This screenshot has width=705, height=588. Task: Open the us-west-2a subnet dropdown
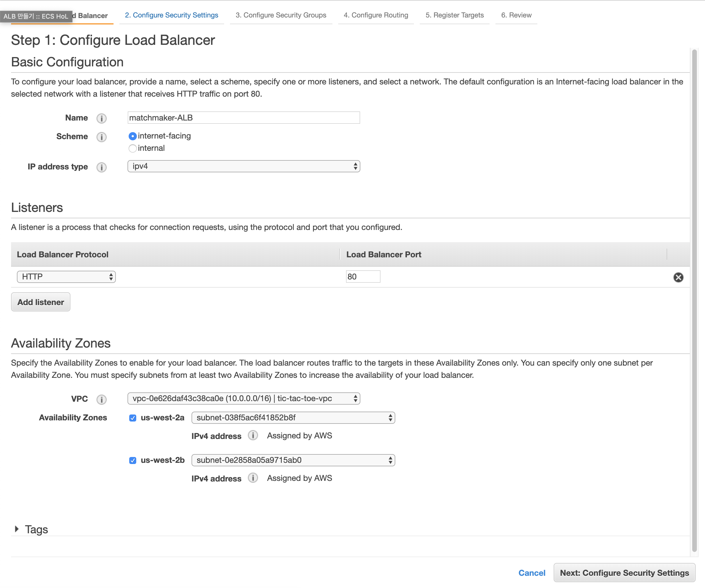pos(293,418)
